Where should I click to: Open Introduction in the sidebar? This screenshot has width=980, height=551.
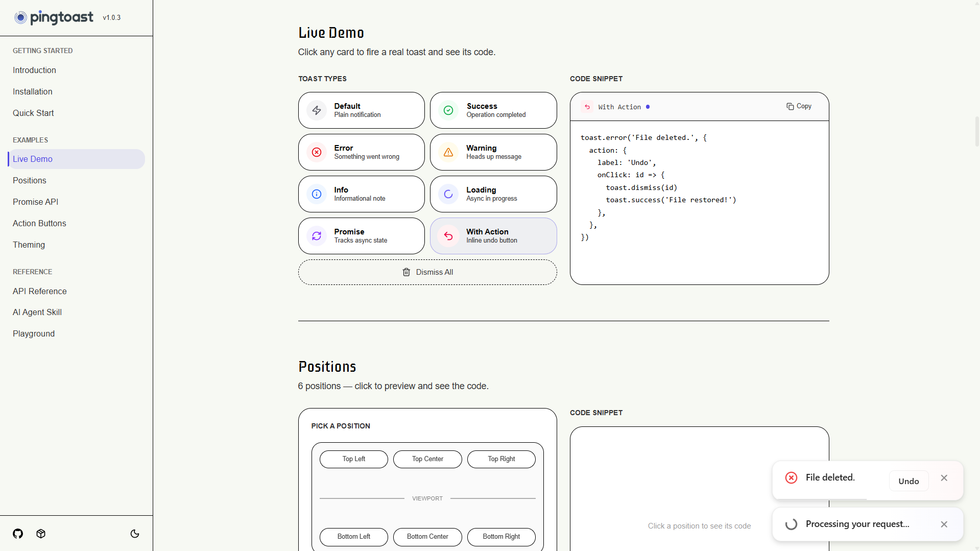click(x=34, y=70)
